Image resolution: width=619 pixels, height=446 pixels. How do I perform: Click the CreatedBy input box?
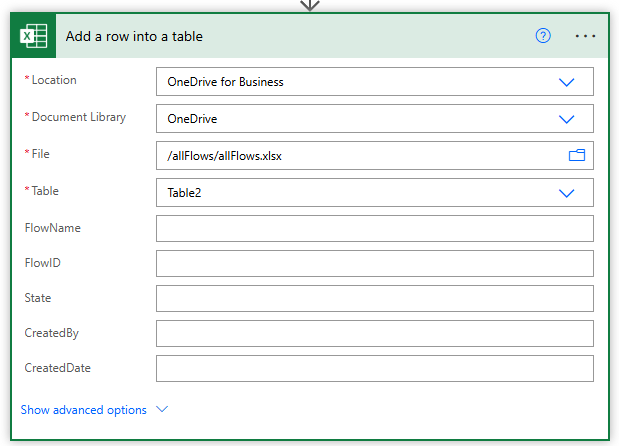click(x=374, y=334)
